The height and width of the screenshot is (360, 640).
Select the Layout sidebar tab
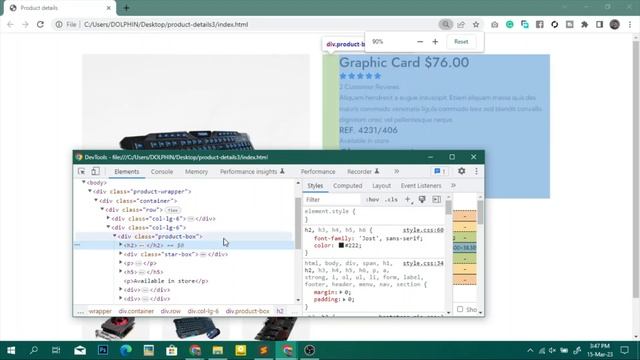(381, 186)
